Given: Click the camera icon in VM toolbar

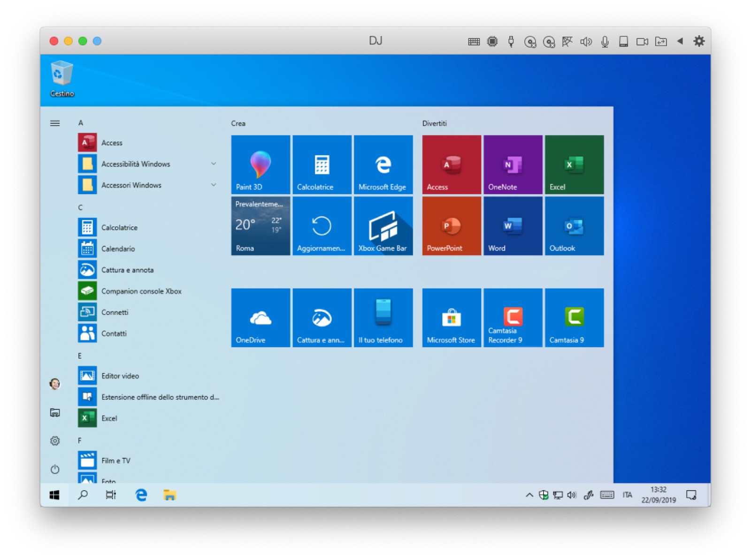Looking at the screenshot, I should point(642,42).
